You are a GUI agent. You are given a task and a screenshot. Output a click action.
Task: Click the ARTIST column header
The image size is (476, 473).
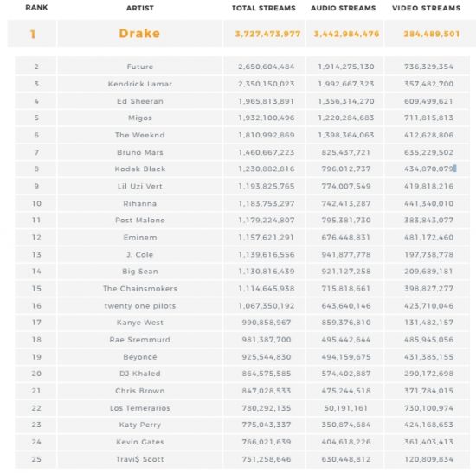coord(140,8)
